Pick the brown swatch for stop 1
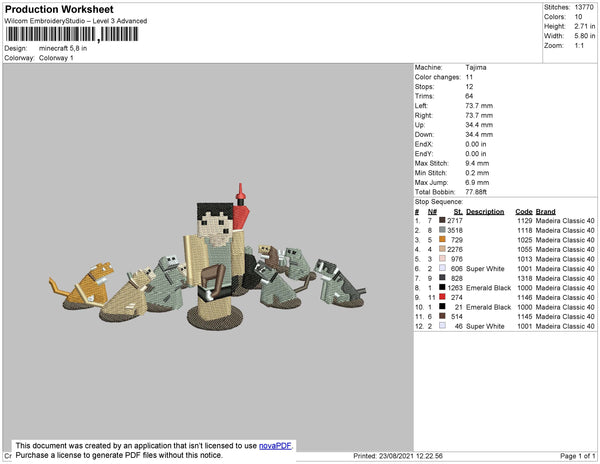600x464 pixels. [x=442, y=220]
